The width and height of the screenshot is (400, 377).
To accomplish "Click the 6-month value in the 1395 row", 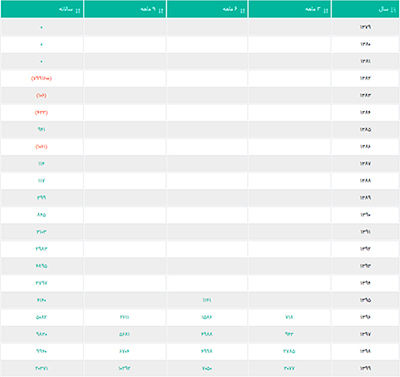I will point(207,300).
